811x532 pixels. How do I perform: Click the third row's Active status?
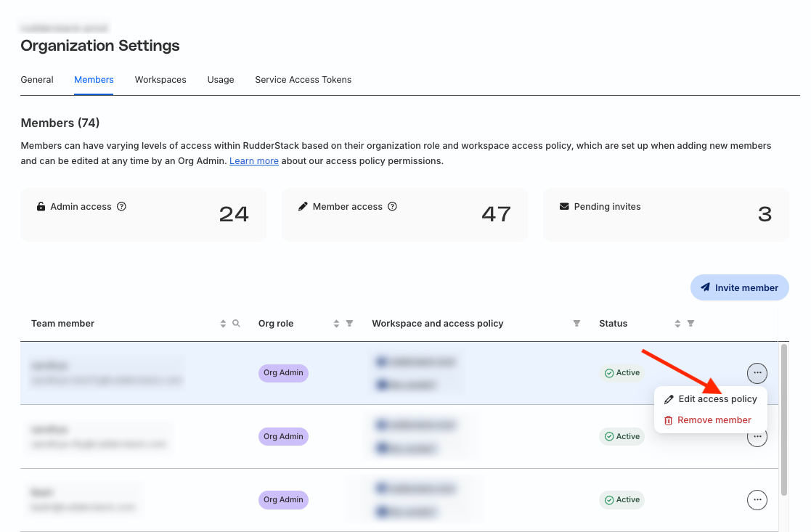(622, 500)
